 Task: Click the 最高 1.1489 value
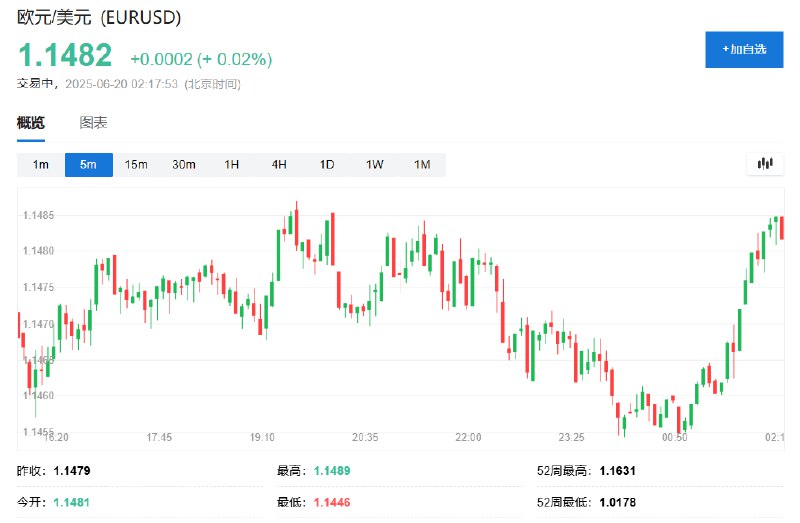pyautogui.click(x=332, y=471)
